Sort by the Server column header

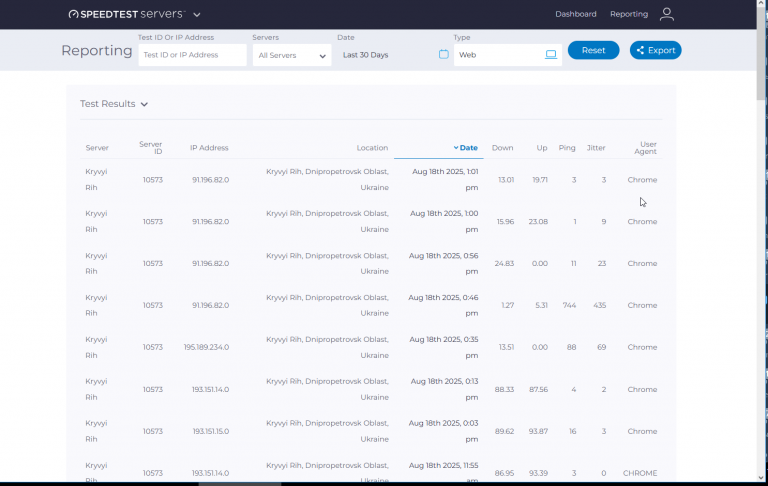(97, 147)
